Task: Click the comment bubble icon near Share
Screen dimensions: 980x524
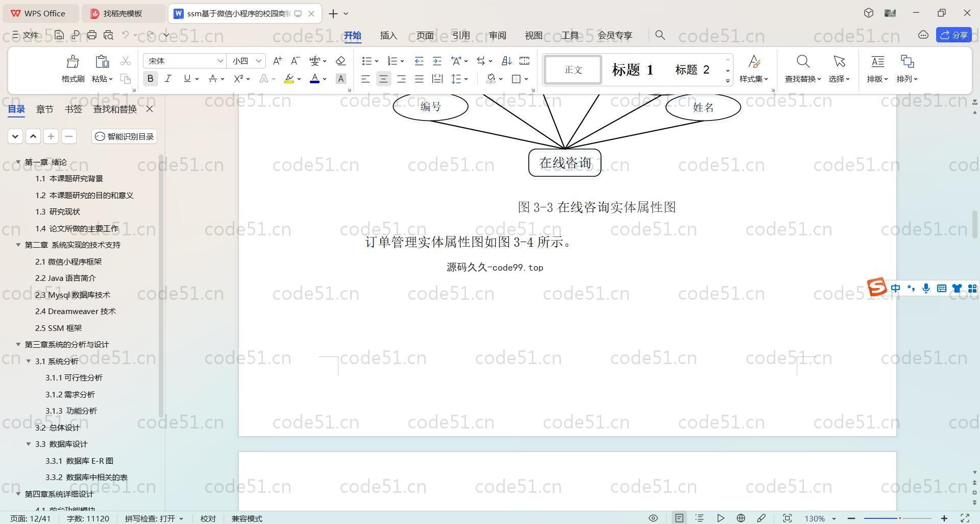Action: tap(923, 35)
